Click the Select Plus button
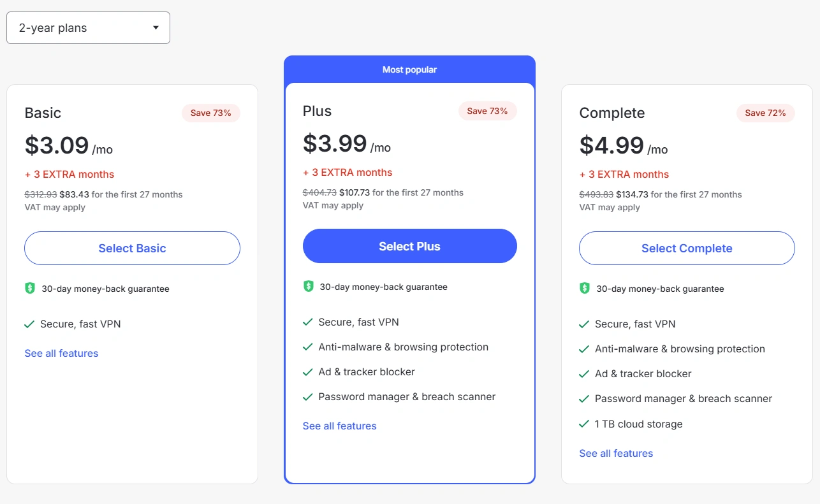 pyautogui.click(x=409, y=246)
